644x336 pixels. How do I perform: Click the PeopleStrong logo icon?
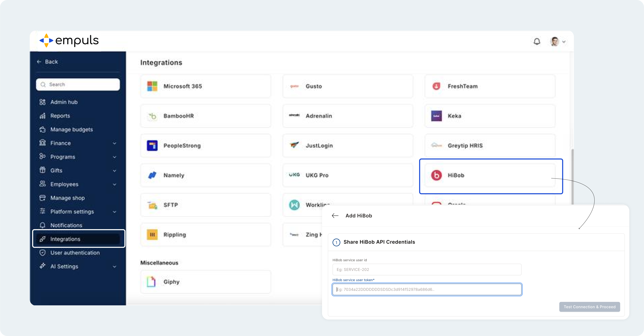click(x=152, y=146)
